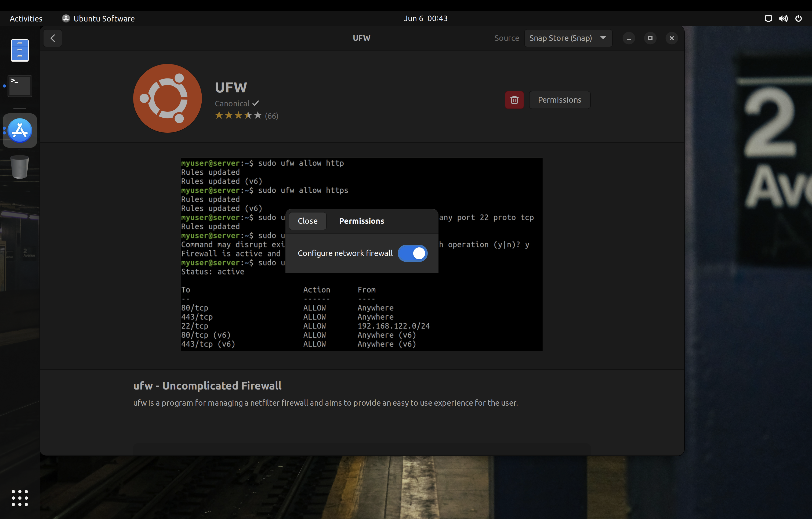This screenshot has height=519, width=812.
Task: Show the applications grid
Action: [20, 498]
